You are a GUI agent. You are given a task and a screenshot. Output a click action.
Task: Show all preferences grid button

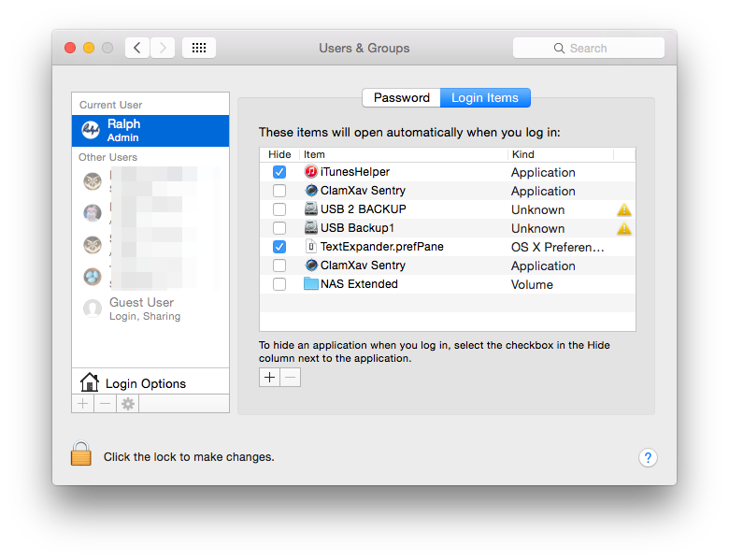point(199,48)
